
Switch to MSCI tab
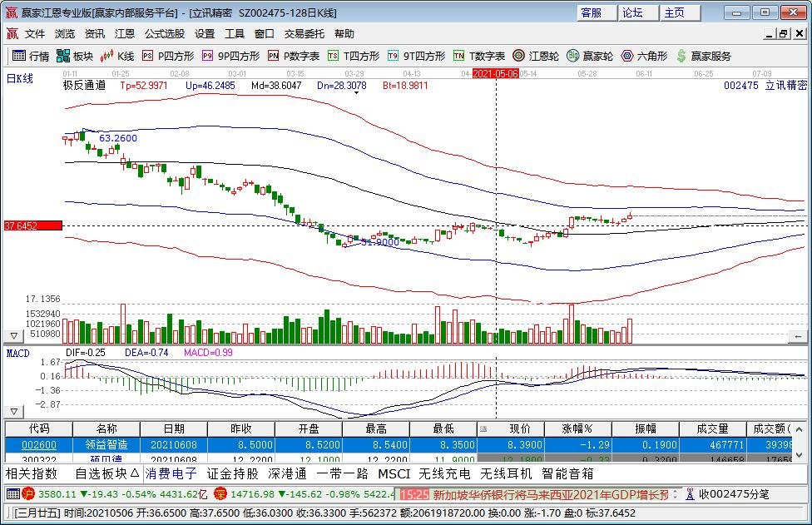[x=394, y=473]
